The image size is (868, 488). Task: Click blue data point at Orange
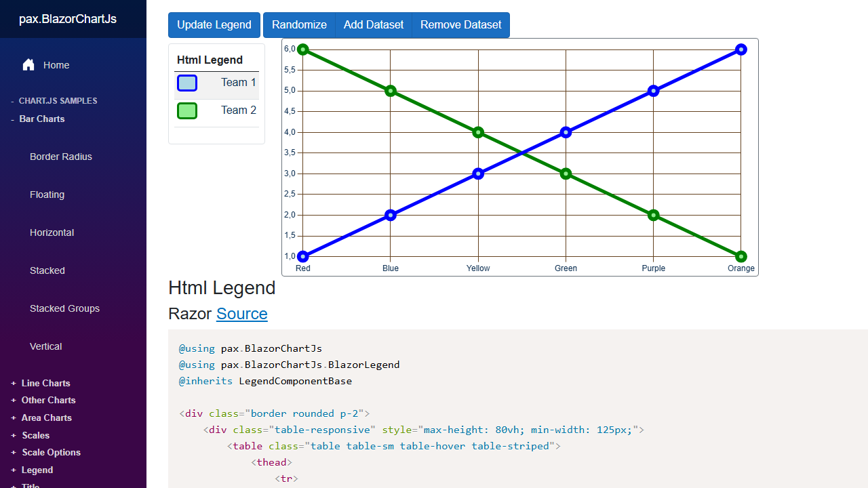click(741, 49)
